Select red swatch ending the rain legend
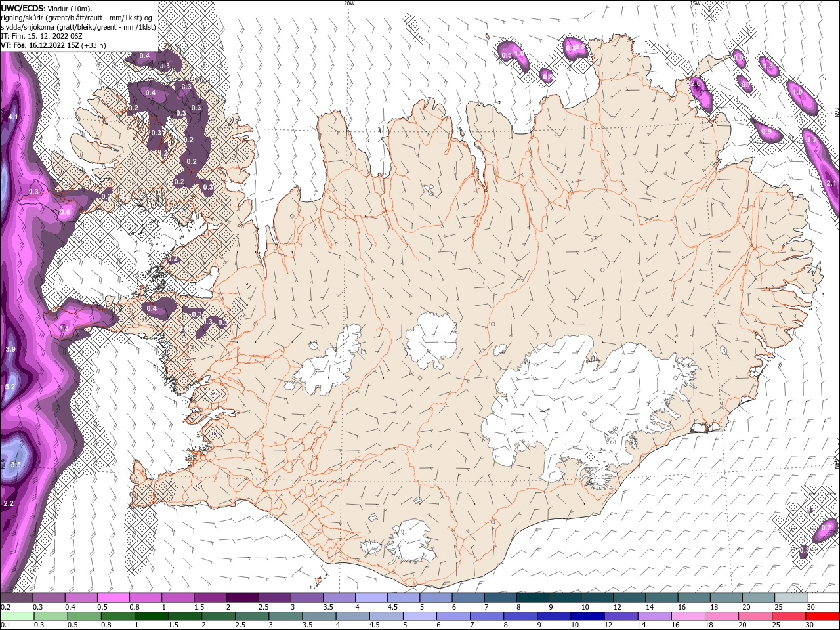This screenshot has width=840, height=630. 822,616
